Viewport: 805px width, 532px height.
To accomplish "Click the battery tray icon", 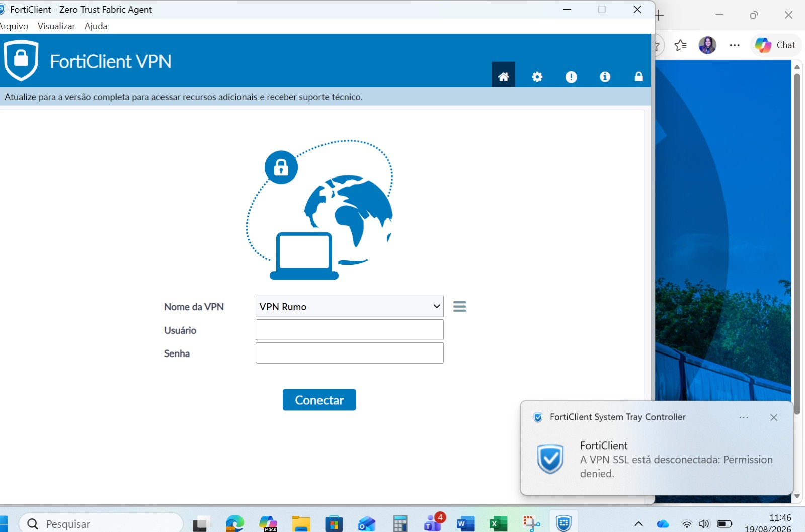I will click(725, 524).
